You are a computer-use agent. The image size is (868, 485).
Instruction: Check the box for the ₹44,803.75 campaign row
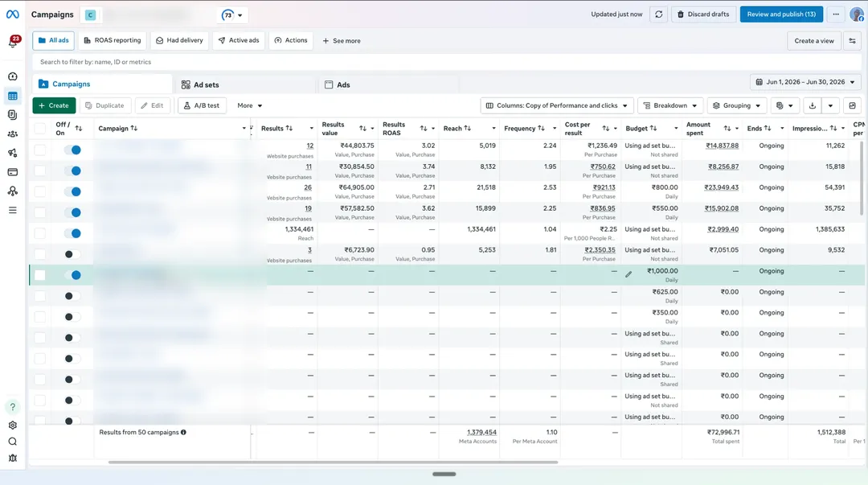click(x=40, y=150)
